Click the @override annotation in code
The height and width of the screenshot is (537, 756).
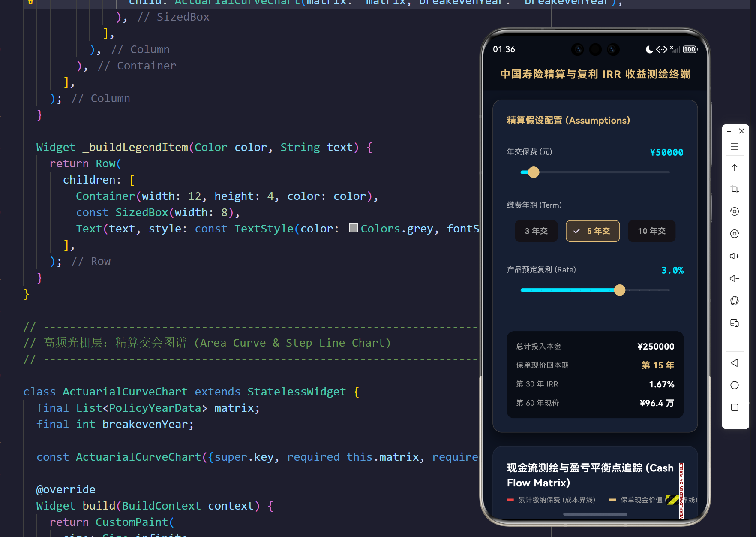(x=66, y=489)
